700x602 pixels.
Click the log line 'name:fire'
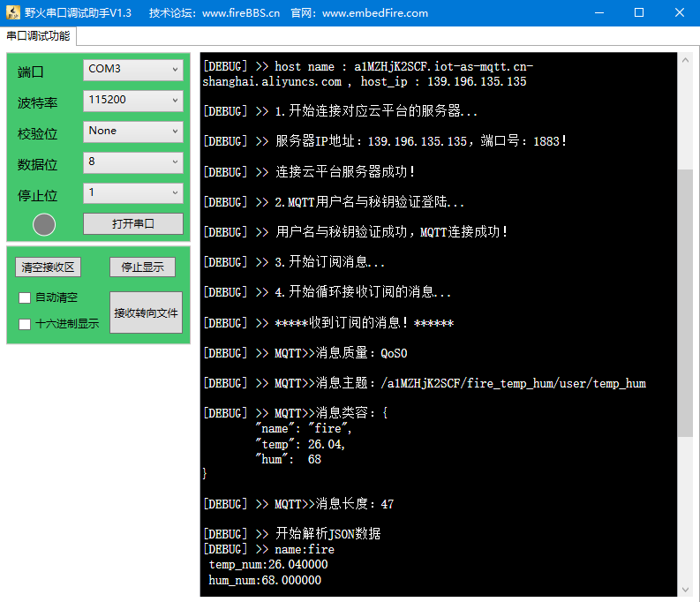pos(305,549)
